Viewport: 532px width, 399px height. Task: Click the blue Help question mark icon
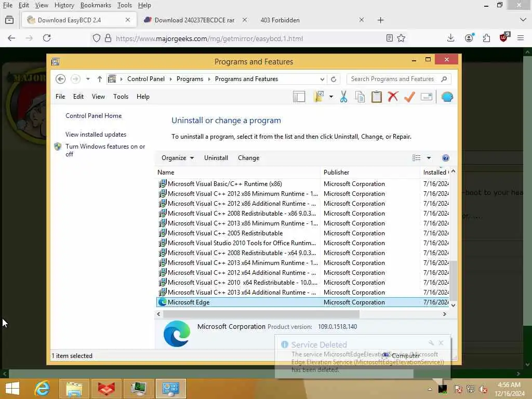(445, 158)
